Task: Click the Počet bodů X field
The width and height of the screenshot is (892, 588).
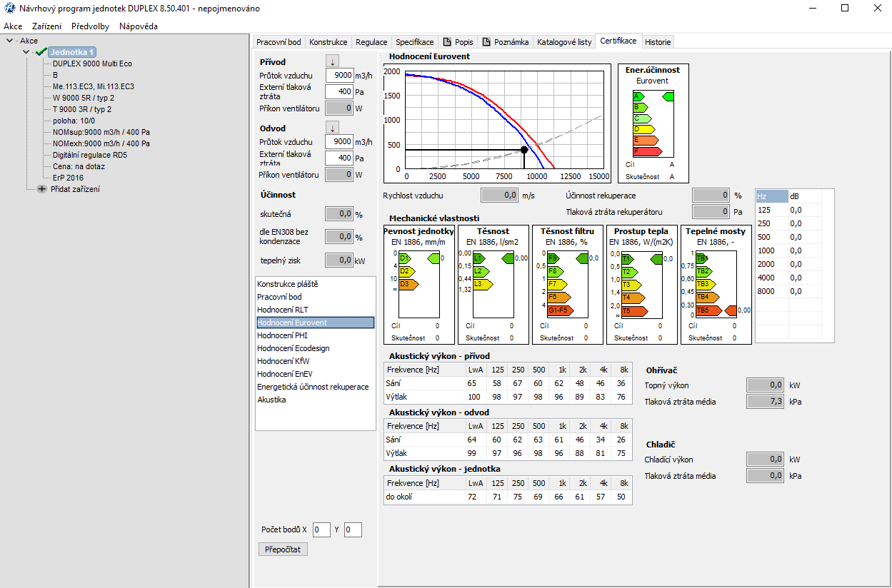Action: pos(321,529)
